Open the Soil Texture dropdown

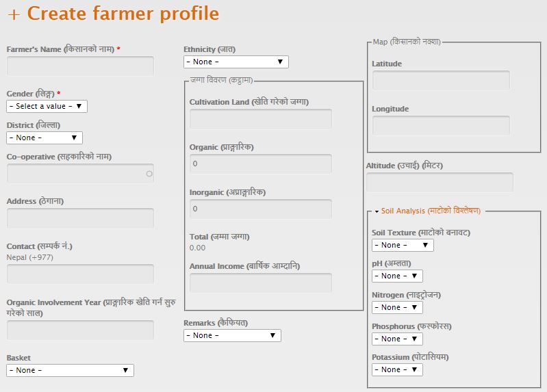tap(403, 245)
